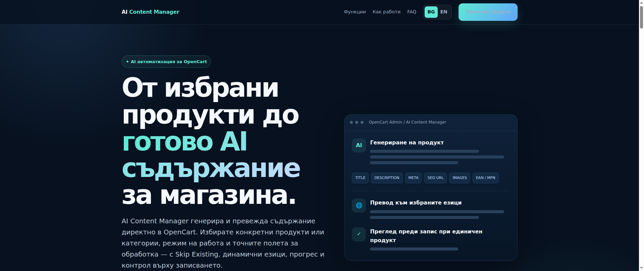Click the AI автоматизация за OpenCart badge
644x271 pixels.
point(166,61)
